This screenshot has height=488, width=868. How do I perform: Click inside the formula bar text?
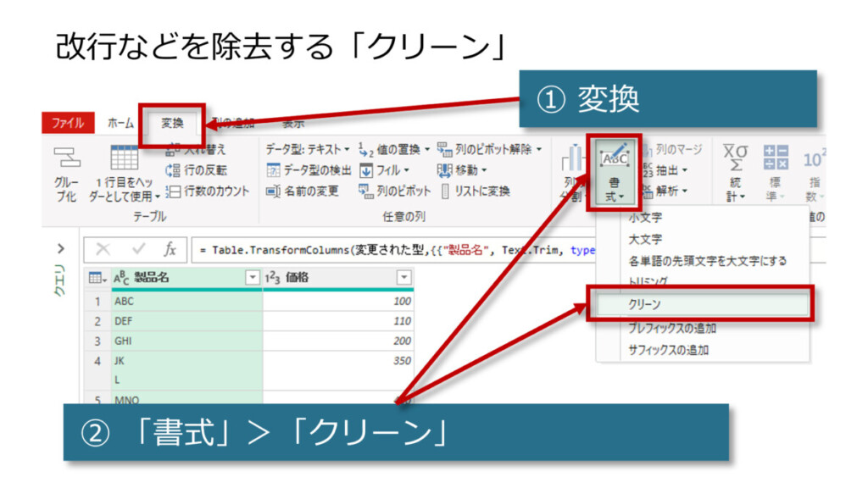tap(390, 250)
